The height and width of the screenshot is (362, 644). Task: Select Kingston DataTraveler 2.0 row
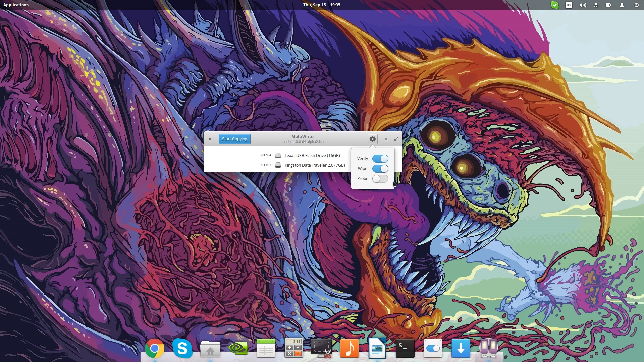tap(303, 165)
